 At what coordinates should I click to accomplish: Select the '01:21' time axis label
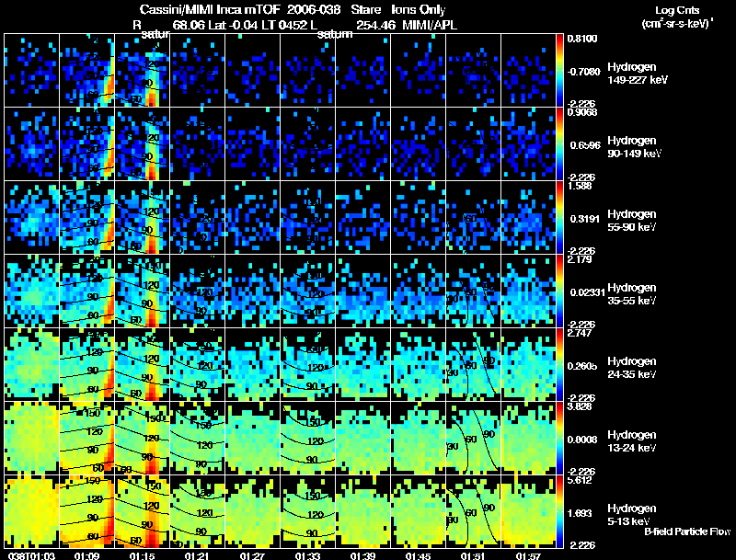(x=197, y=556)
